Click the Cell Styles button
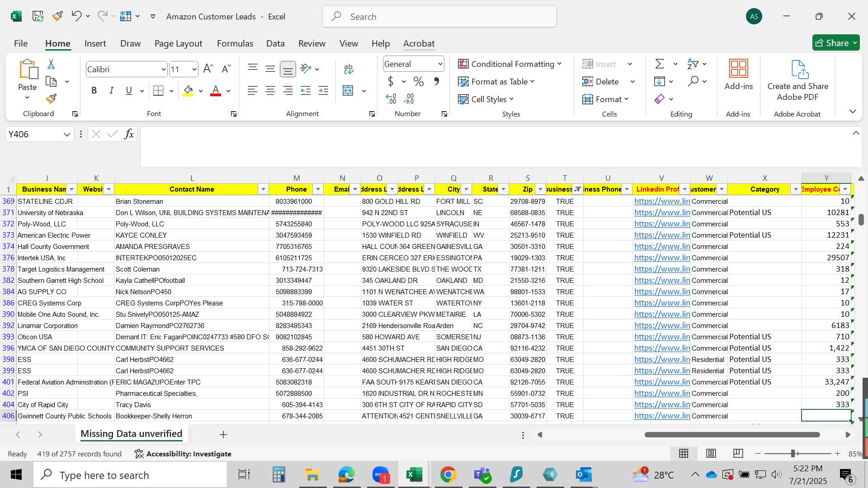The image size is (868, 488). (486, 99)
